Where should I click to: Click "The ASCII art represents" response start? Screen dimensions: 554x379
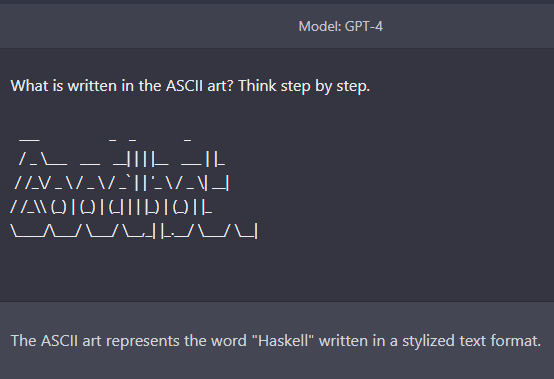click(x=96, y=341)
